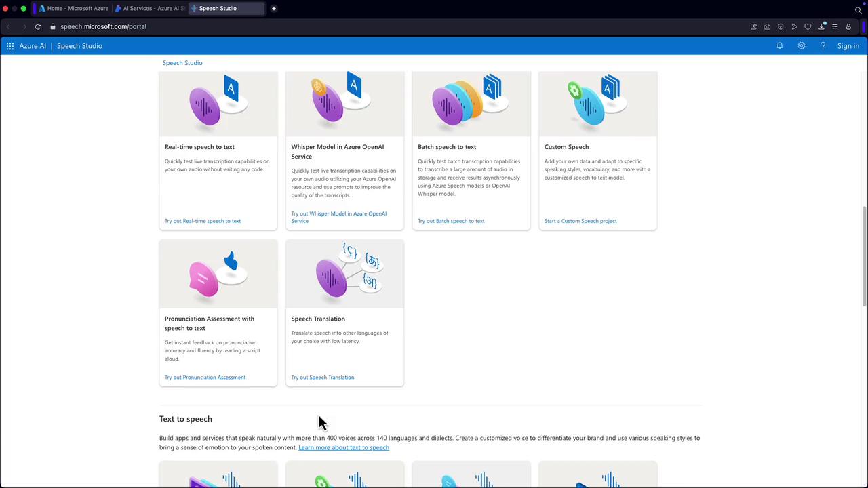Click Try out Speech Translation
The image size is (868, 488).
323,378
